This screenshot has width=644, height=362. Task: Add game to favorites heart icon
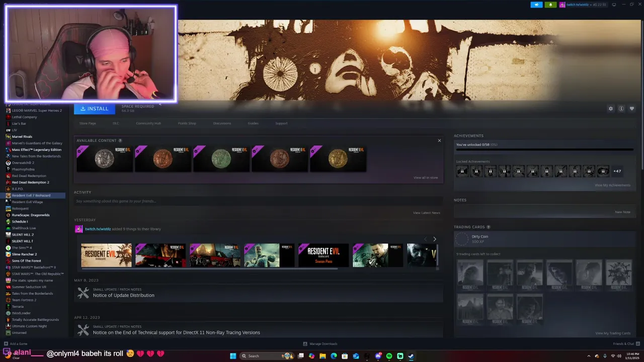[632, 109]
